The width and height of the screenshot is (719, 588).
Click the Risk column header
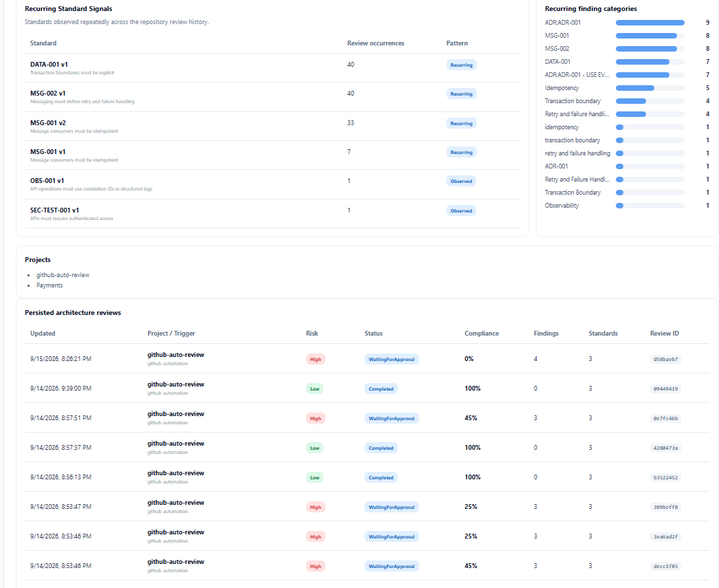click(312, 334)
